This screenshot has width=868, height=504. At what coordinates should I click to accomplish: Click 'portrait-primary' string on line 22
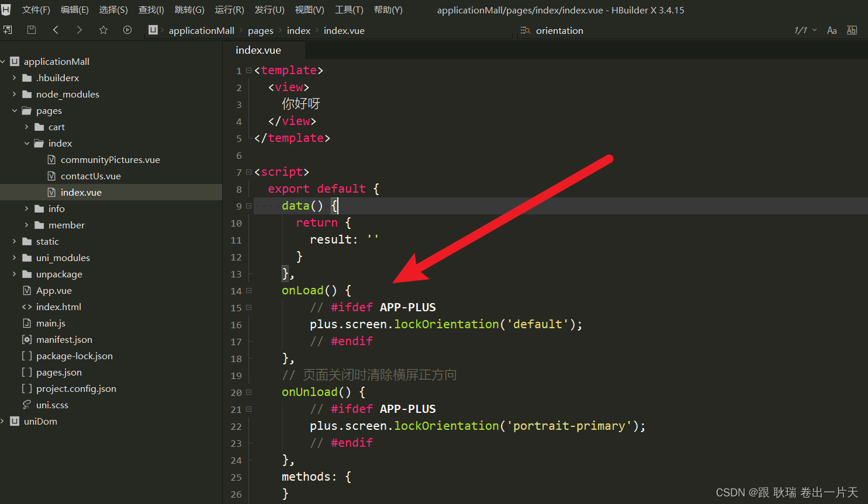(x=569, y=426)
